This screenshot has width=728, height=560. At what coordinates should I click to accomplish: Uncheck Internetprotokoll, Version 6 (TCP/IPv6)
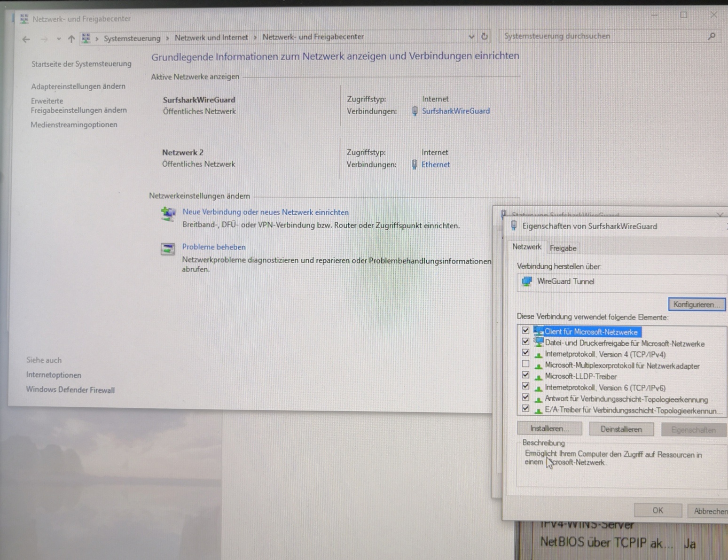(525, 387)
